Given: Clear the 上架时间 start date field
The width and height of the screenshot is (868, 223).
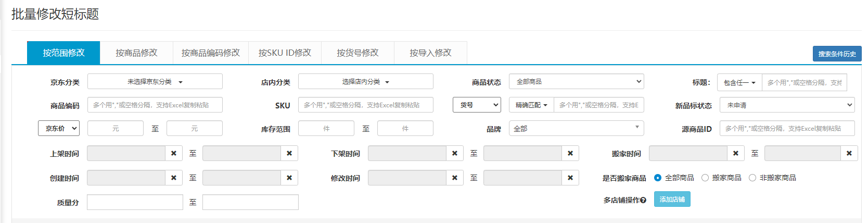Looking at the screenshot, I should tap(174, 153).
